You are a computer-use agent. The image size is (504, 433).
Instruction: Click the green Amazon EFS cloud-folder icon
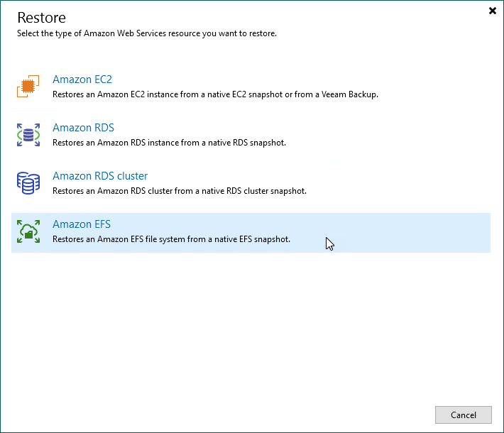click(28, 231)
